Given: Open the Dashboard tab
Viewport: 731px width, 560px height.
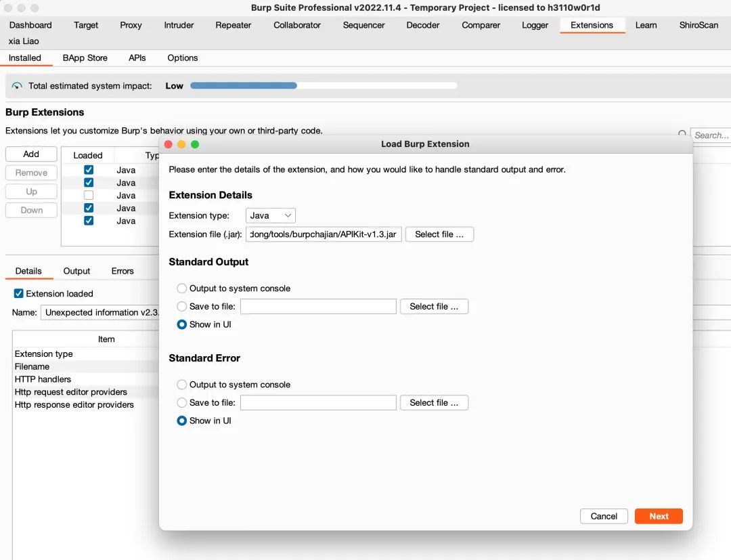Looking at the screenshot, I should [30, 25].
